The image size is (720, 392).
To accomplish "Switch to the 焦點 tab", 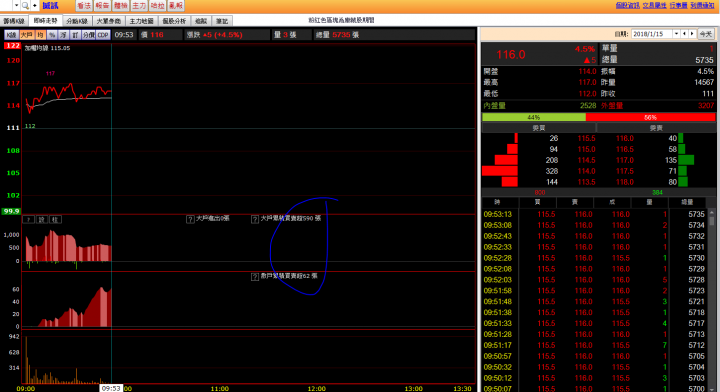I will (201, 21).
